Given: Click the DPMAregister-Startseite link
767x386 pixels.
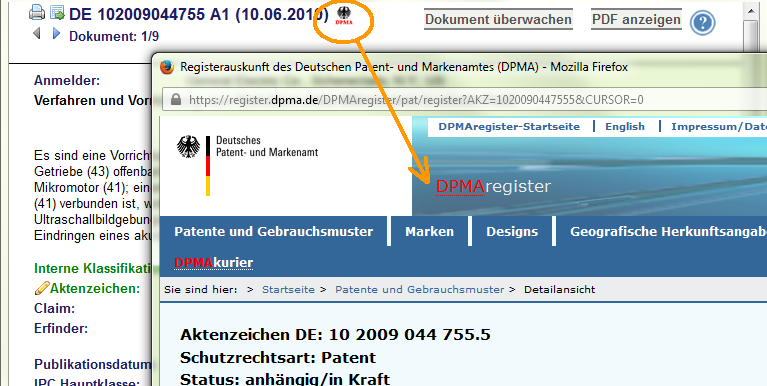Looking at the screenshot, I should (x=509, y=127).
